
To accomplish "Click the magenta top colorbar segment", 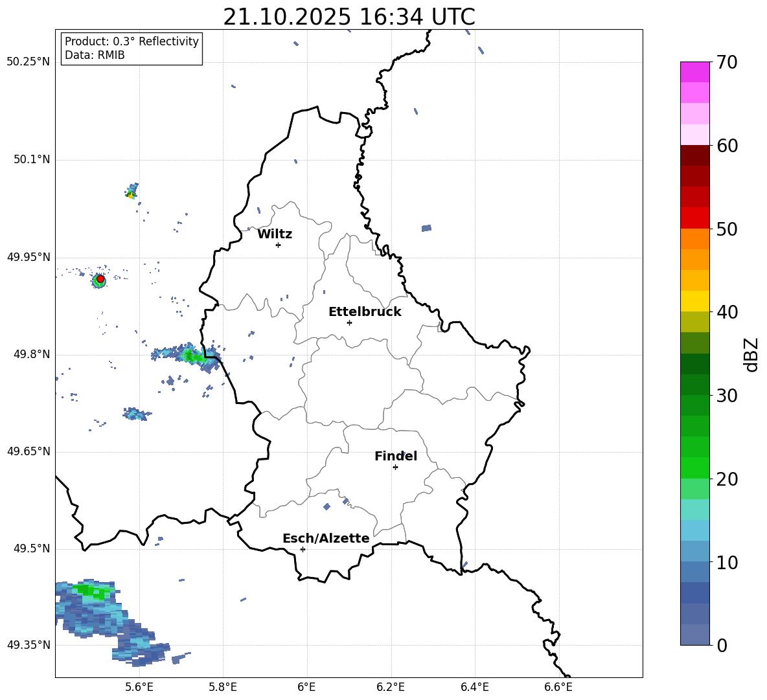I will (x=694, y=72).
